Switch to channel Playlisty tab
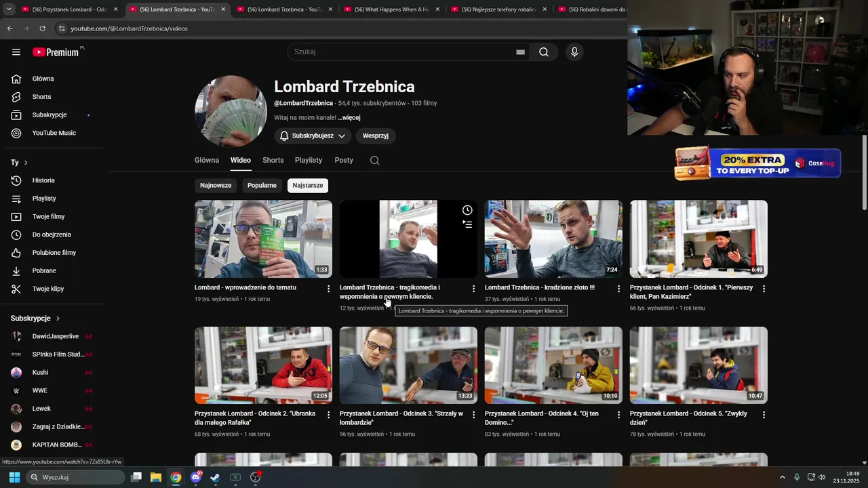 point(309,161)
